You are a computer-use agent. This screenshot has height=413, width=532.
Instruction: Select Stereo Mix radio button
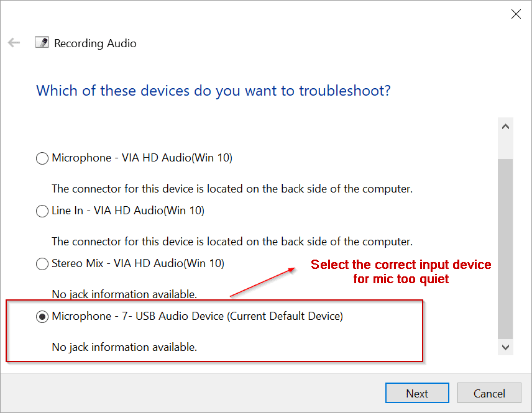click(x=42, y=264)
